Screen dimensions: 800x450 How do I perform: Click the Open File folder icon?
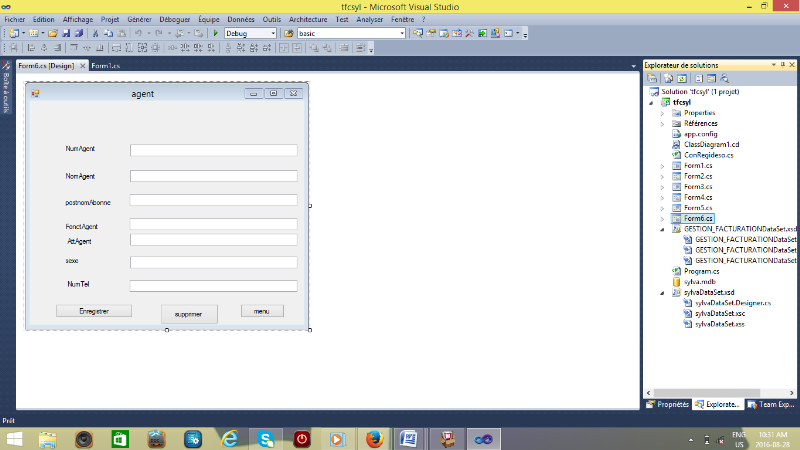coord(53,33)
